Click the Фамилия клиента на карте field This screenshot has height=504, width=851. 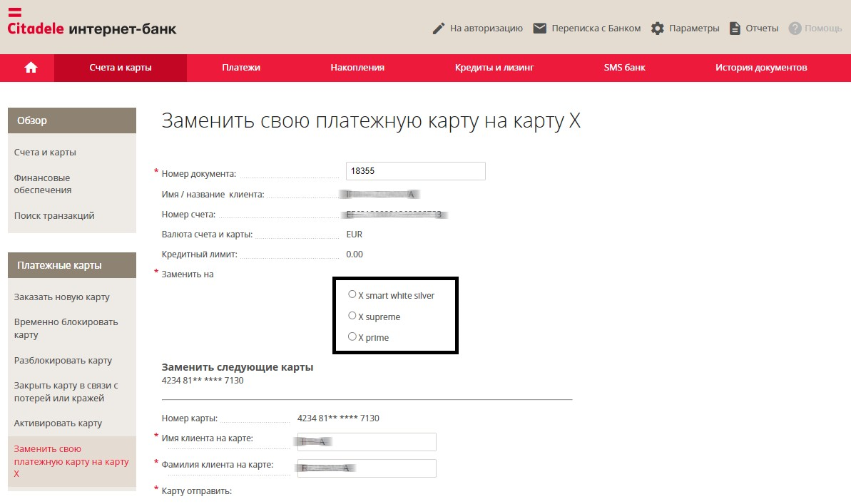tap(367, 468)
